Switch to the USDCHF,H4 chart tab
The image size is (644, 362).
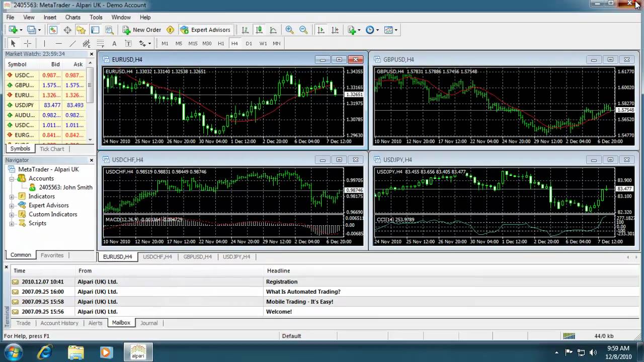click(157, 257)
